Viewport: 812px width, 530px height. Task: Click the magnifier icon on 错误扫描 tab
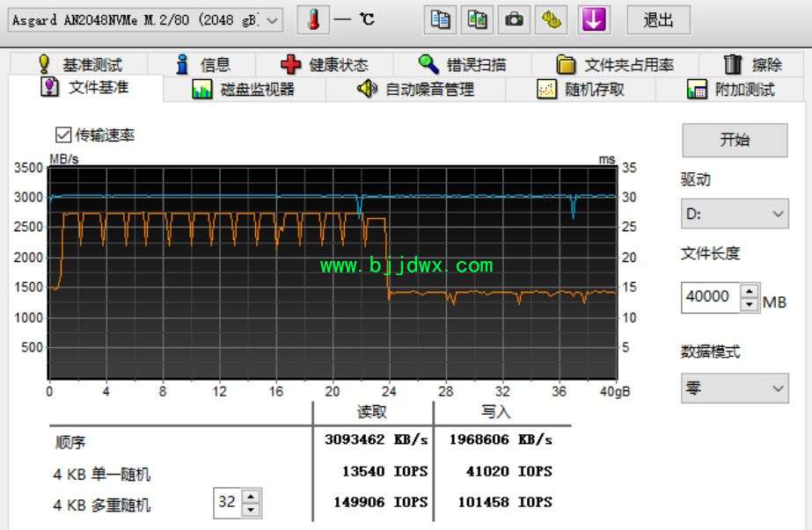428,64
